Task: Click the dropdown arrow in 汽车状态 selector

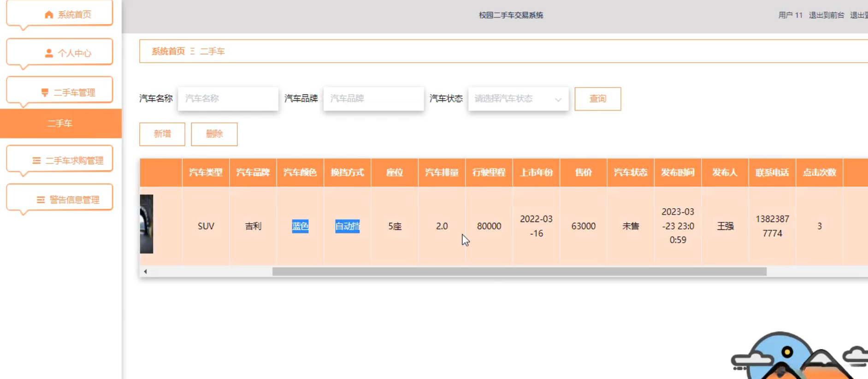Action: pos(558,99)
